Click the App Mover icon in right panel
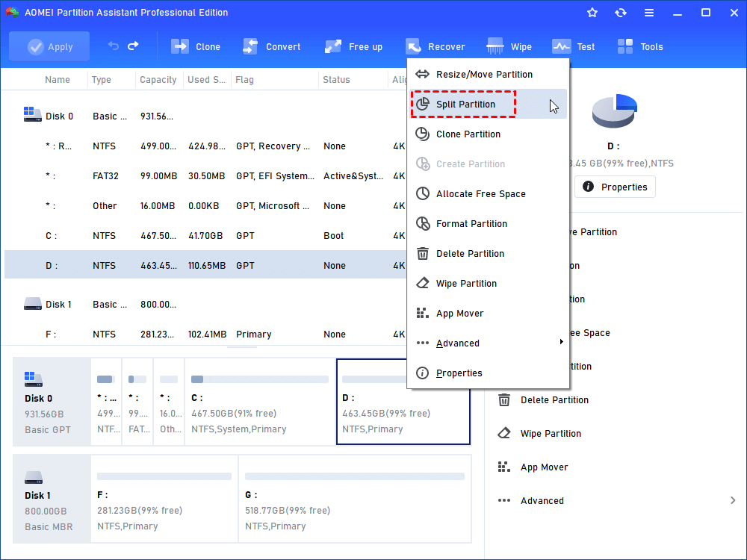 click(504, 467)
